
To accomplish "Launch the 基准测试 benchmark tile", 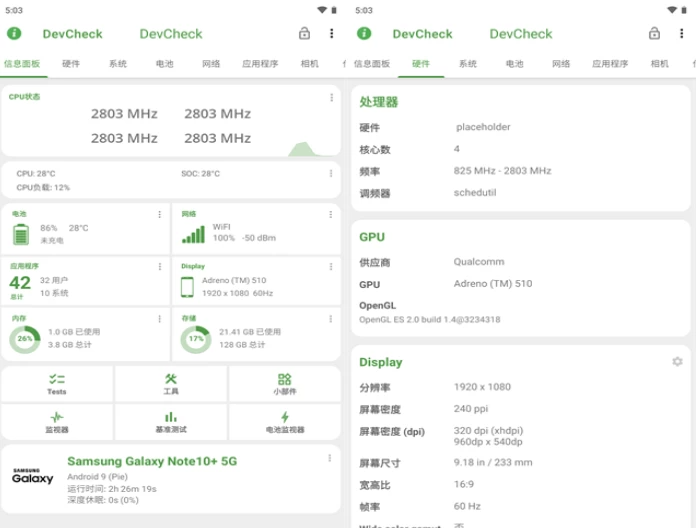I will (171, 421).
